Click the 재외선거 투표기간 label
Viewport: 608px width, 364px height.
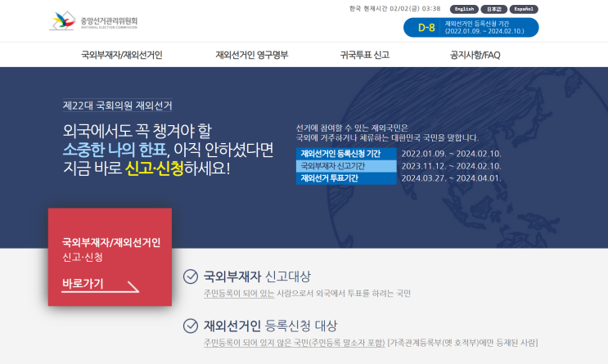pos(346,178)
